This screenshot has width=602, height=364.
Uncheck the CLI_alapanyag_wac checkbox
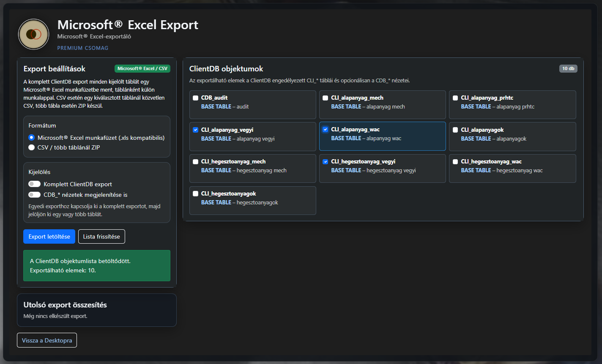(325, 130)
